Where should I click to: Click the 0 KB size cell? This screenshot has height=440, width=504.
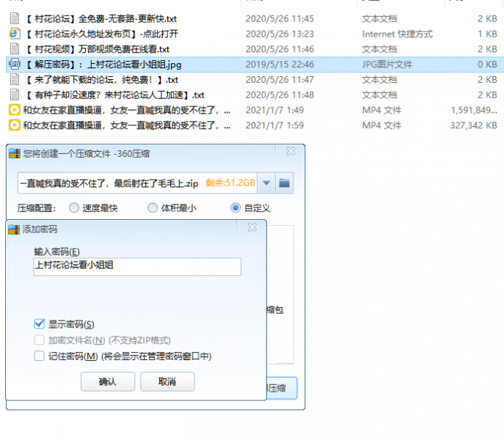[487, 65]
